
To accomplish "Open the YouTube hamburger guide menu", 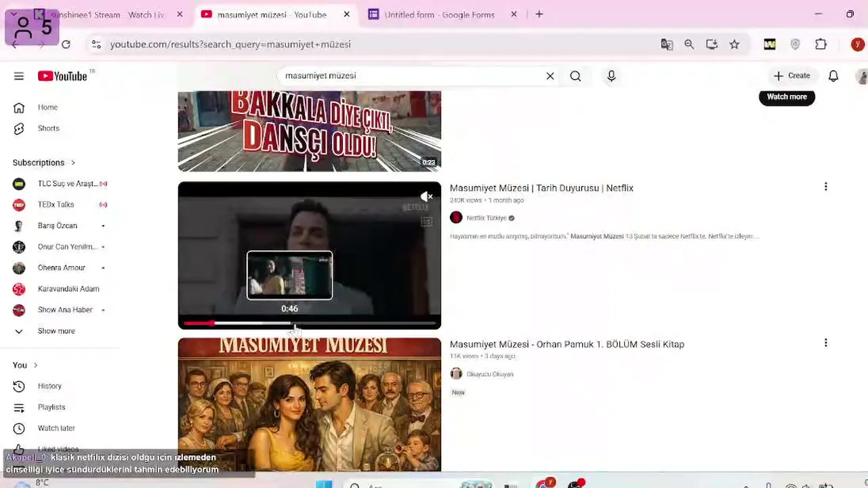I will [19, 76].
